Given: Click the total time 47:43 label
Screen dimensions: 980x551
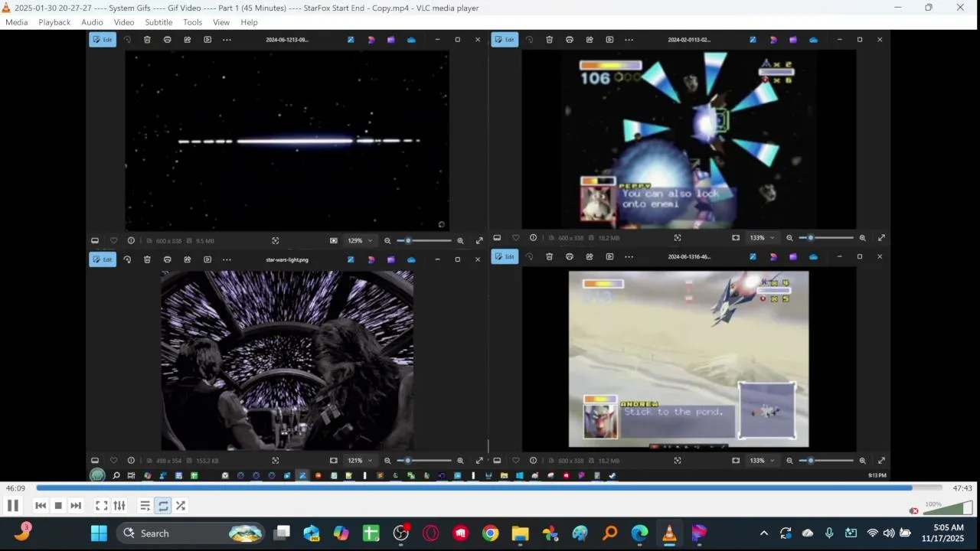Looking at the screenshot, I should [962, 488].
